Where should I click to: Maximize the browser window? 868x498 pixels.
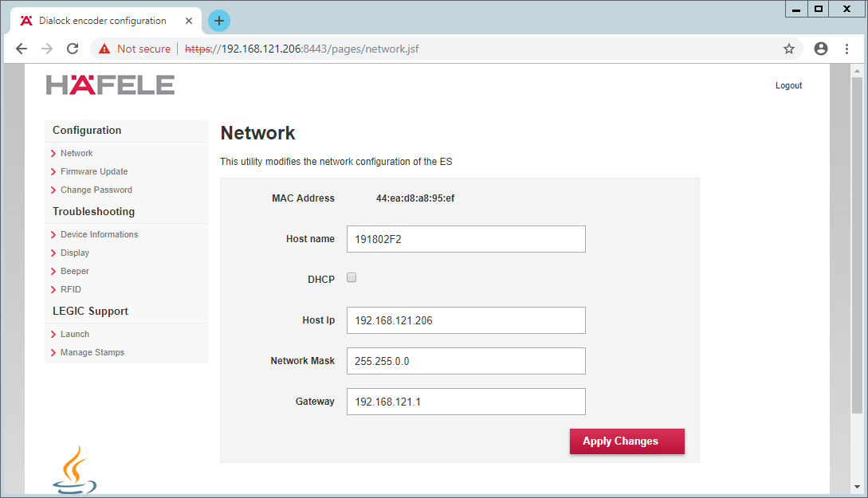pos(818,9)
